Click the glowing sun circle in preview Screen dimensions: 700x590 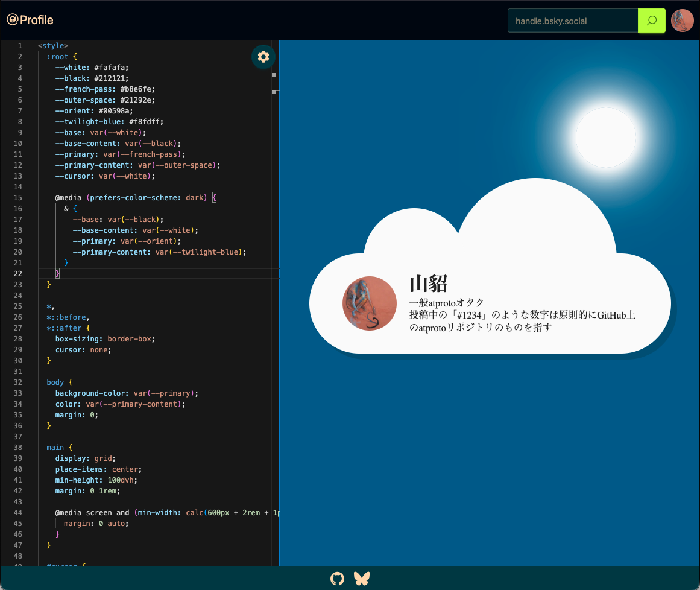pyautogui.click(x=605, y=138)
